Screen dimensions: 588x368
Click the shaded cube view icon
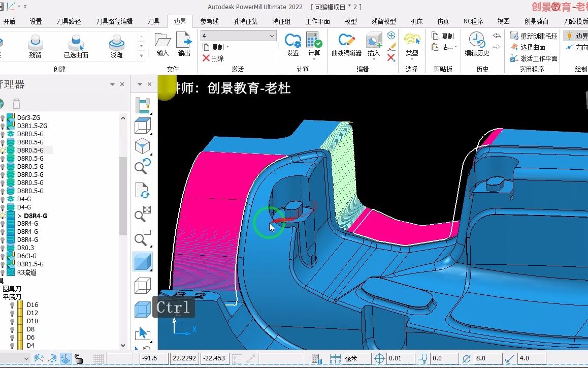tap(143, 261)
